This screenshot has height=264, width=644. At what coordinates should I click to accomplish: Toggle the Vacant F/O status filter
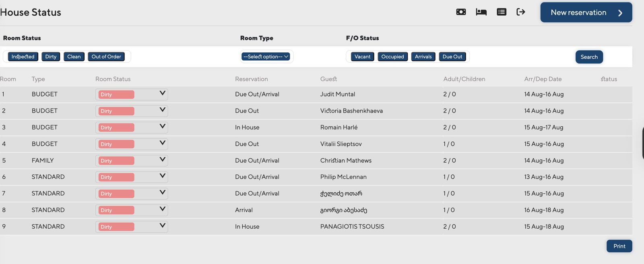[x=362, y=57]
